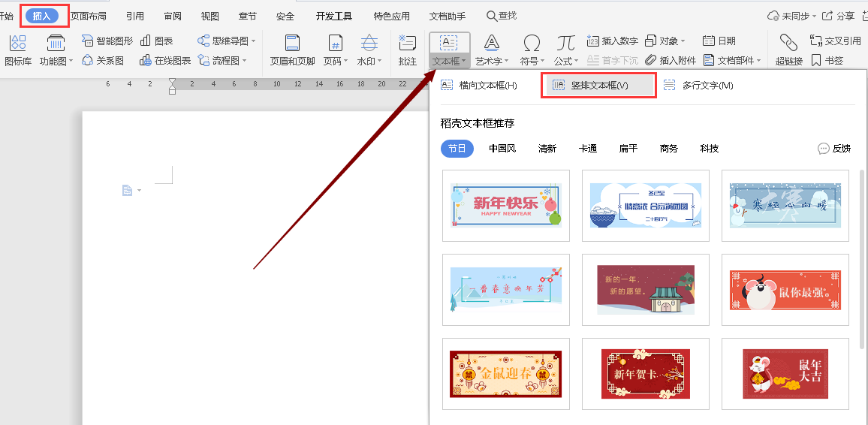Select the 节日 template category
This screenshot has height=425, width=868.
coord(457,149)
